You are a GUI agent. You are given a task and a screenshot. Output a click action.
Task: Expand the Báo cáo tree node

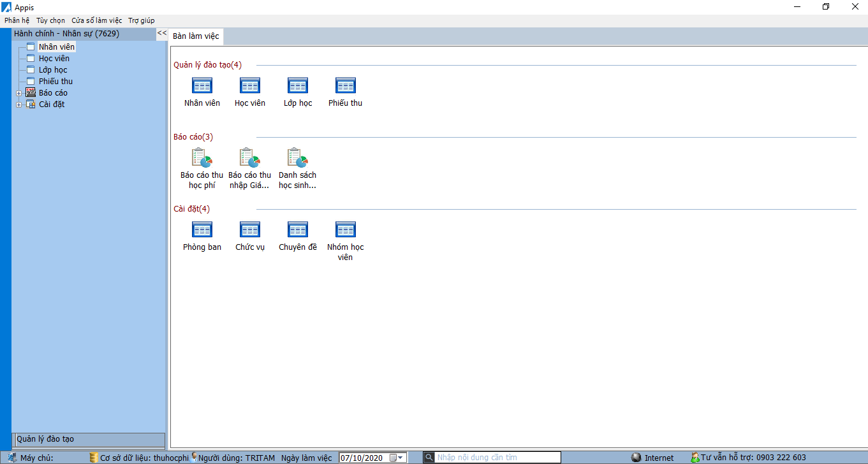[19, 93]
